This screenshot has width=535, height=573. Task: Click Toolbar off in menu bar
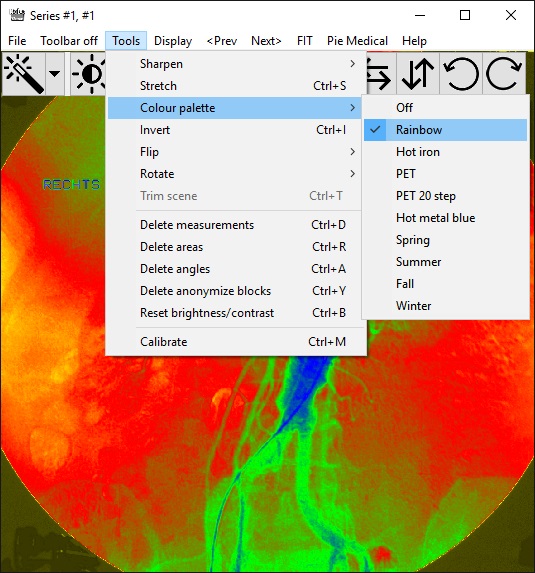pyautogui.click(x=69, y=41)
